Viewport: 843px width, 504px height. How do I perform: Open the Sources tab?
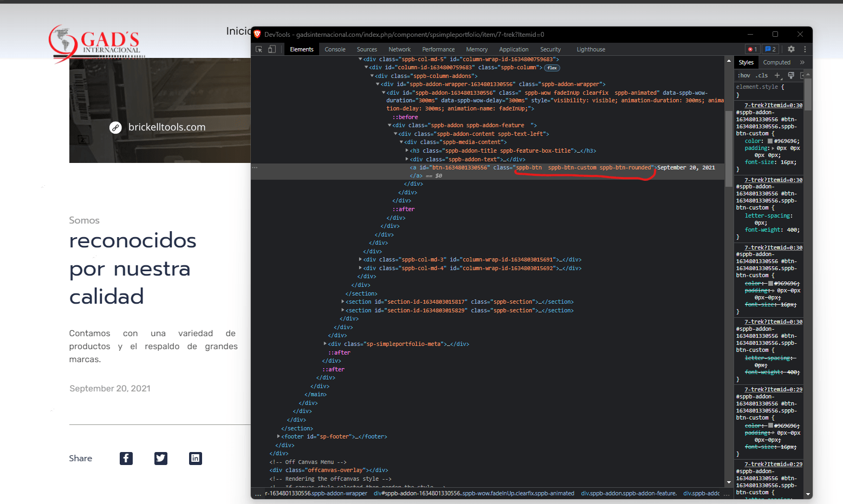(x=367, y=49)
